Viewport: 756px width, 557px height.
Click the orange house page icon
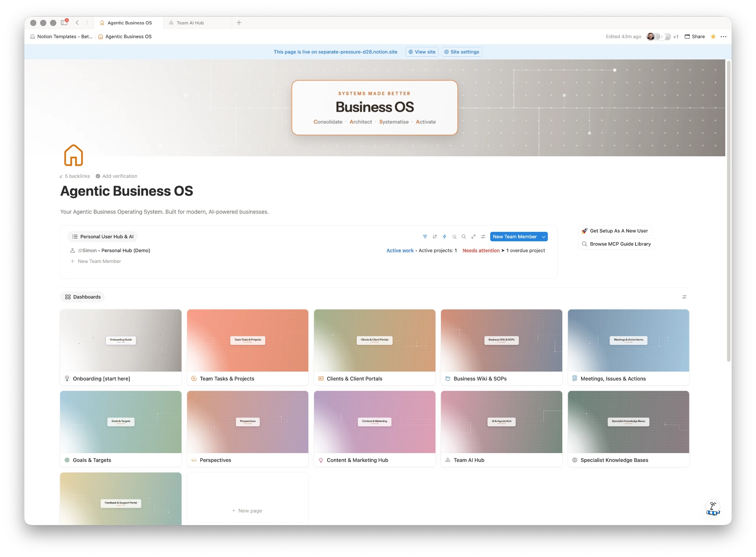click(74, 155)
